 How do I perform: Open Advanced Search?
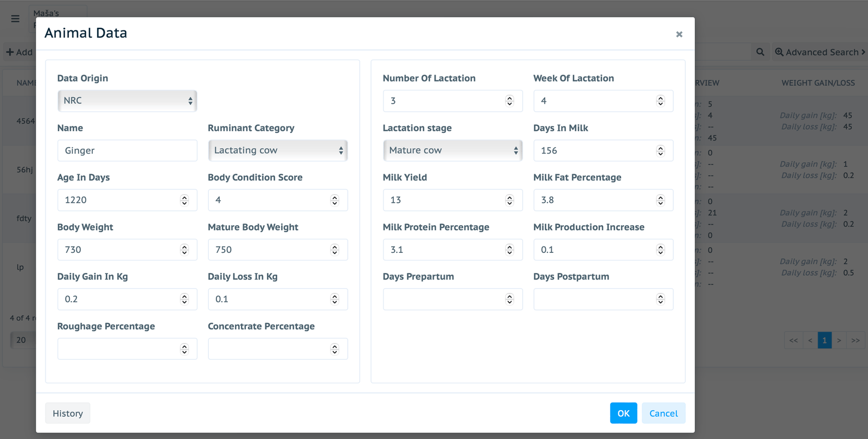(820, 52)
